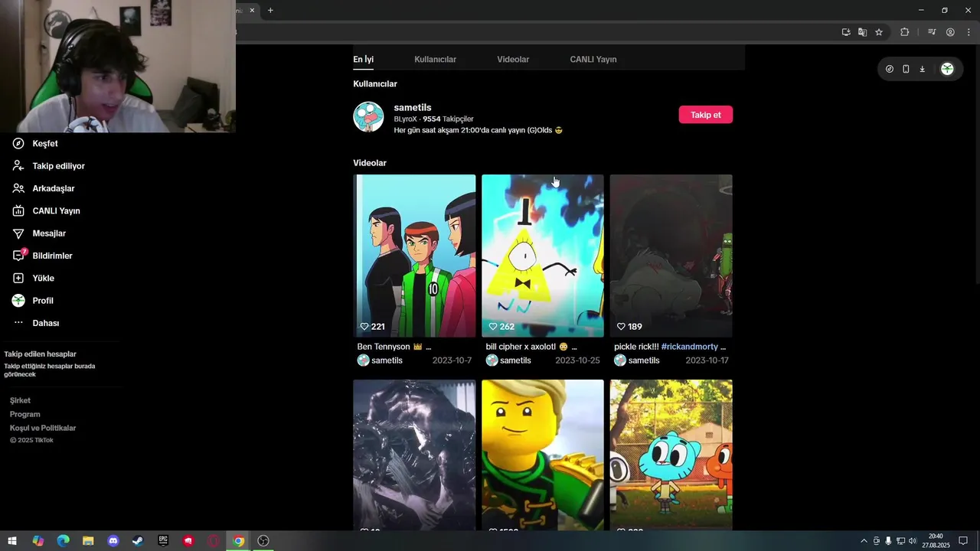Open the Şirket footer link
This screenshot has width=980, height=551.
click(x=20, y=400)
